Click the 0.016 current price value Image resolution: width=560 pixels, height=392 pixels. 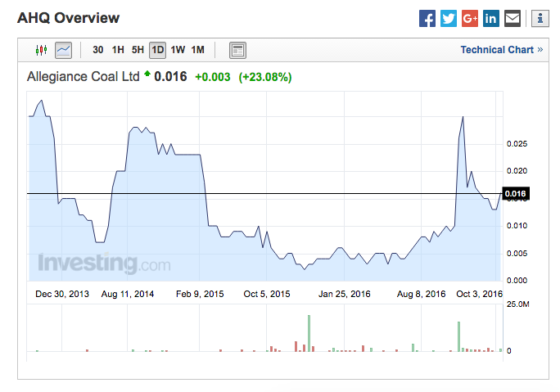click(171, 76)
